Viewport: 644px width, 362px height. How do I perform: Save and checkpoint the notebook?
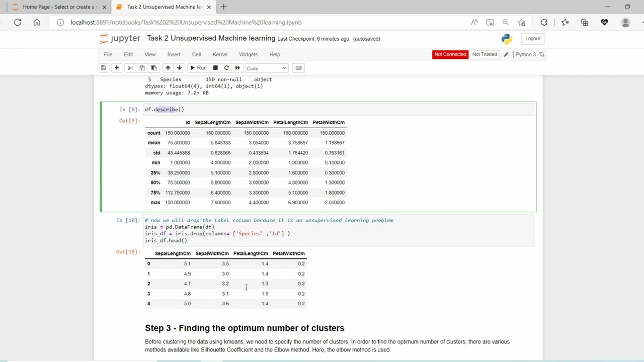click(x=103, y=68)
